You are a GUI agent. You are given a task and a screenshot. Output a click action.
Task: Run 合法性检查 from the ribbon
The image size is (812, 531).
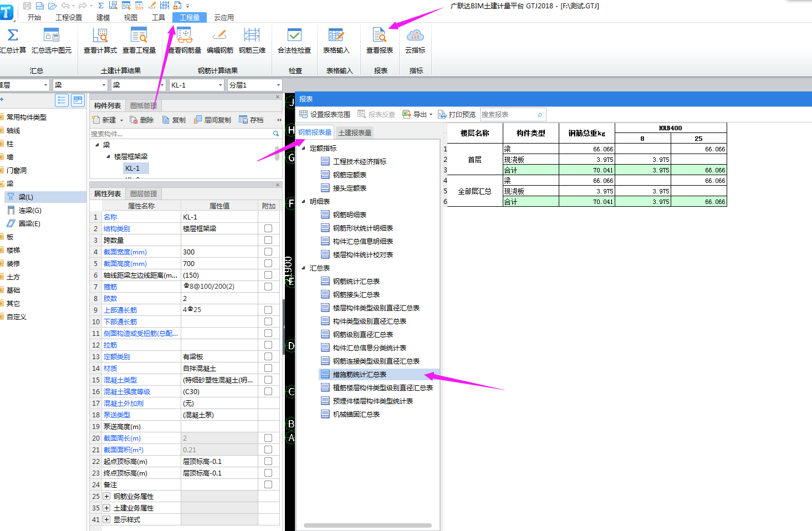point(294,40)
